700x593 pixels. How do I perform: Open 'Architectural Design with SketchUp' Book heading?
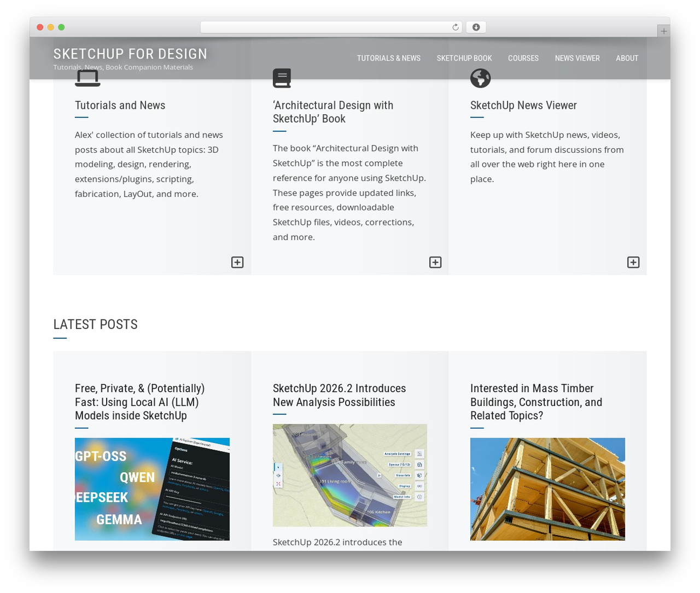tap(333, 112)
